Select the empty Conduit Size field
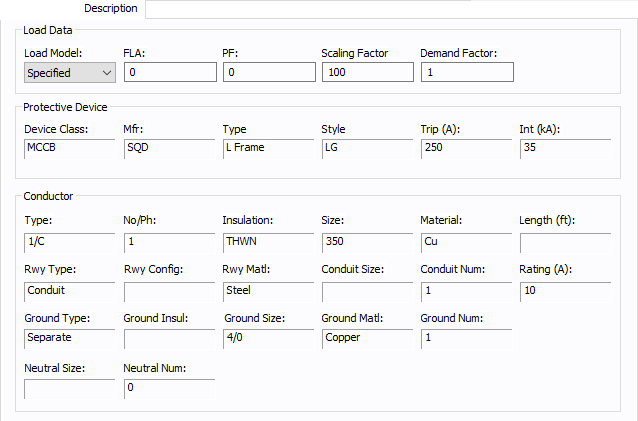Image resolution: width=638 pixels, height=421 pixels. click(x=366, y=290)
